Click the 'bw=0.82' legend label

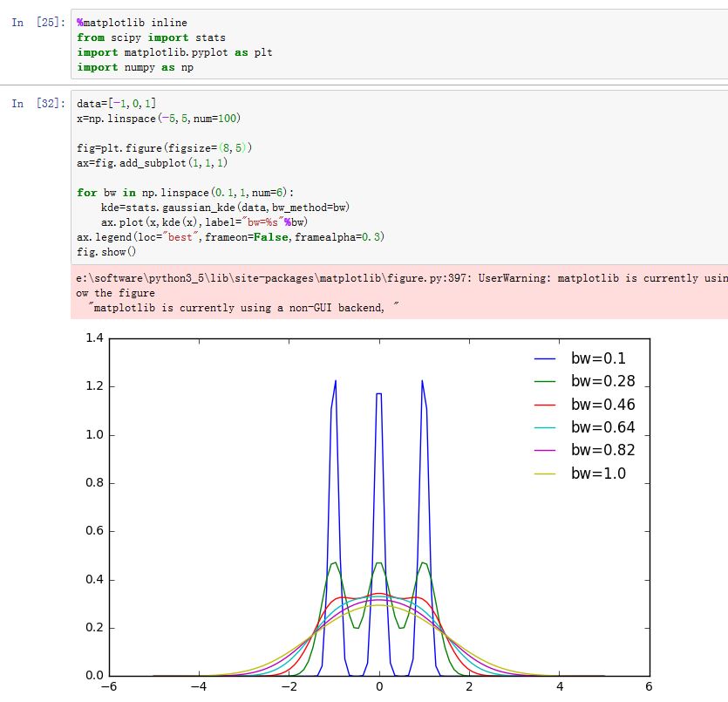(x=602, y=451)
